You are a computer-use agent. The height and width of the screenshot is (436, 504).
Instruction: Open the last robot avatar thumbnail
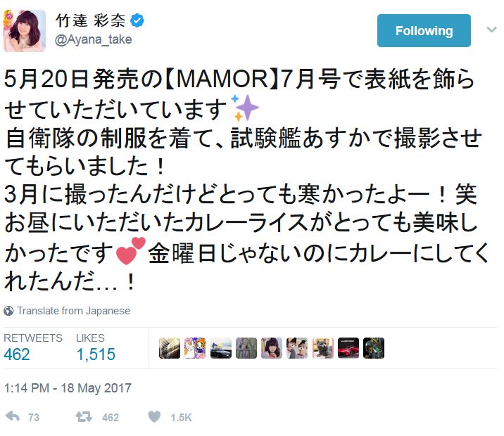click(374, 348)
